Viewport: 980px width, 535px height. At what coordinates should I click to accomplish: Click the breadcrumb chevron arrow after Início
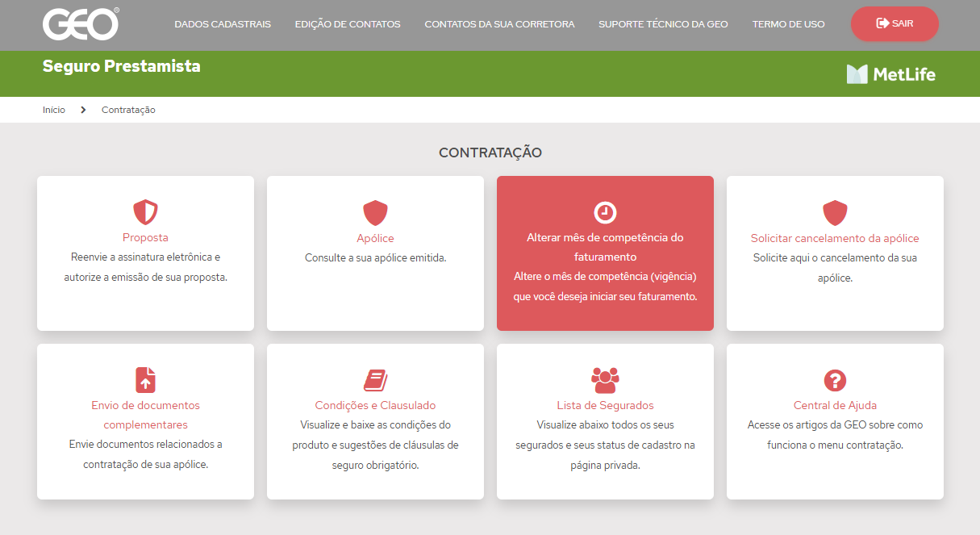[83, 110]
